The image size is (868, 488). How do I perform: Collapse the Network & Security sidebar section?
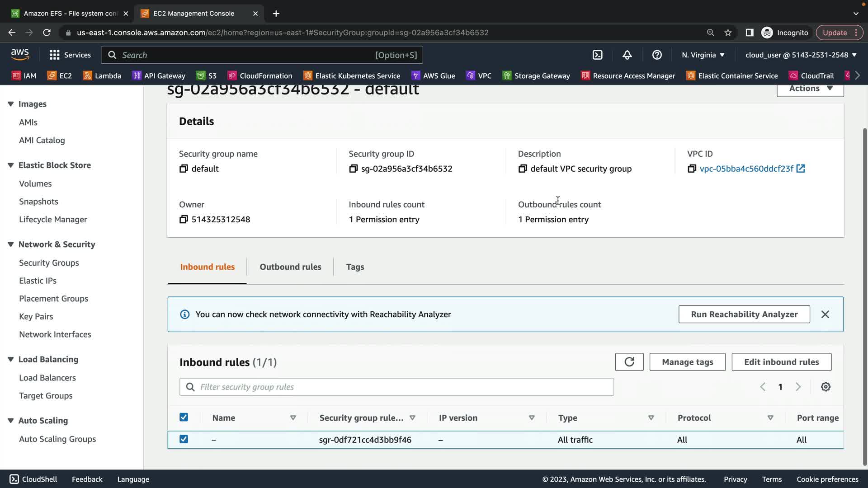(x=11, y=244)
